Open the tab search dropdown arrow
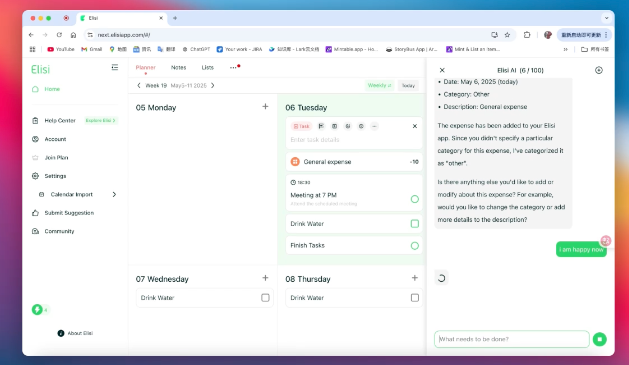Viewport: 629px width, 365px height. [607, 18]
